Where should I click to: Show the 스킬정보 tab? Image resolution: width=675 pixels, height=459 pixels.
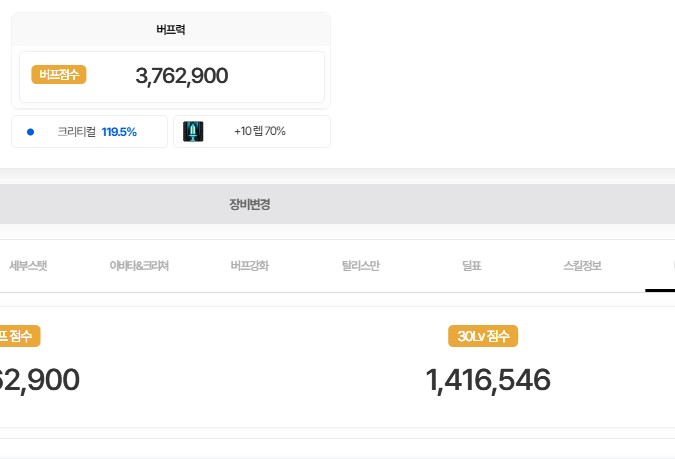point(582,266)
